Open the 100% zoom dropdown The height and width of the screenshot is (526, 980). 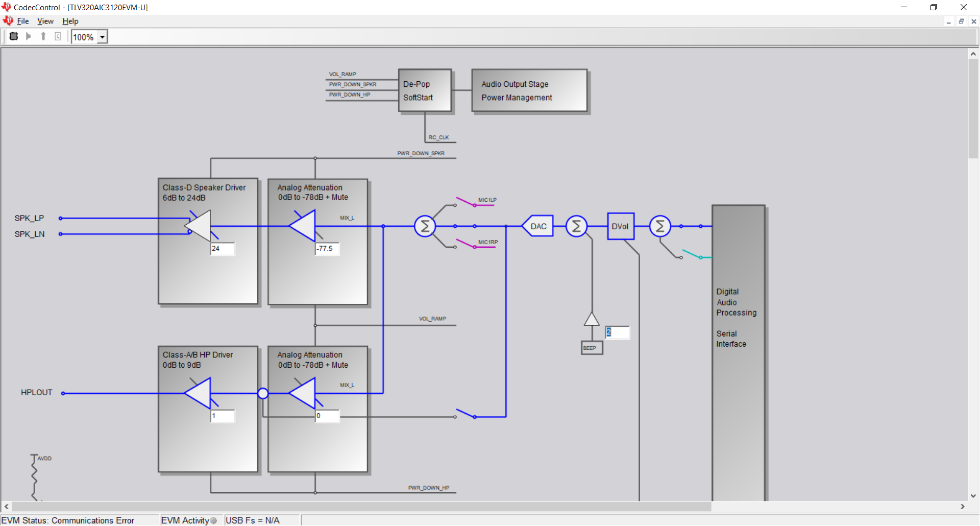(102, 37)
